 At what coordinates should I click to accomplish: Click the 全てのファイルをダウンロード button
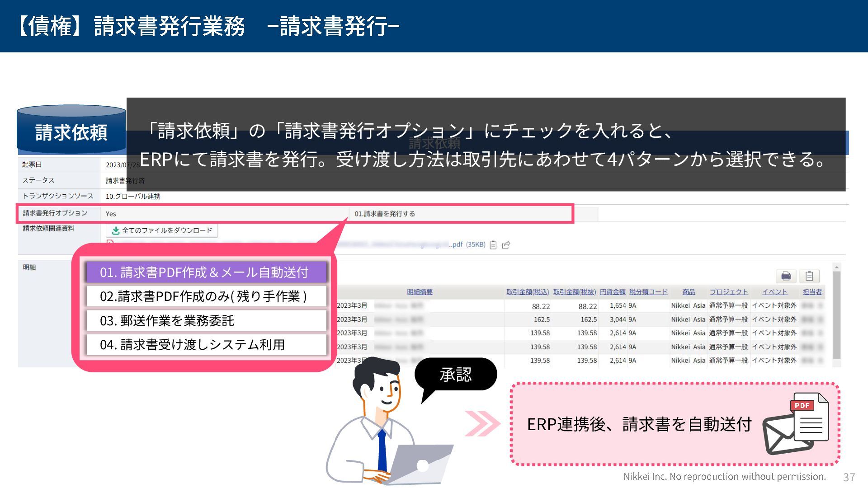pos(162,230)
